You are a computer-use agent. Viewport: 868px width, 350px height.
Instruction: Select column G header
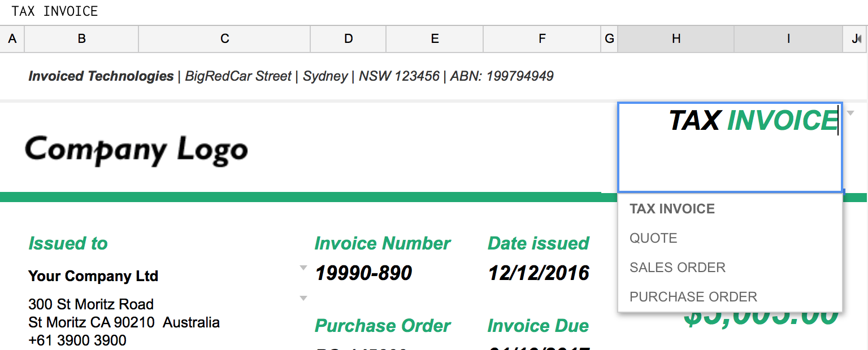pyautogui.click(x=609, y=39)
